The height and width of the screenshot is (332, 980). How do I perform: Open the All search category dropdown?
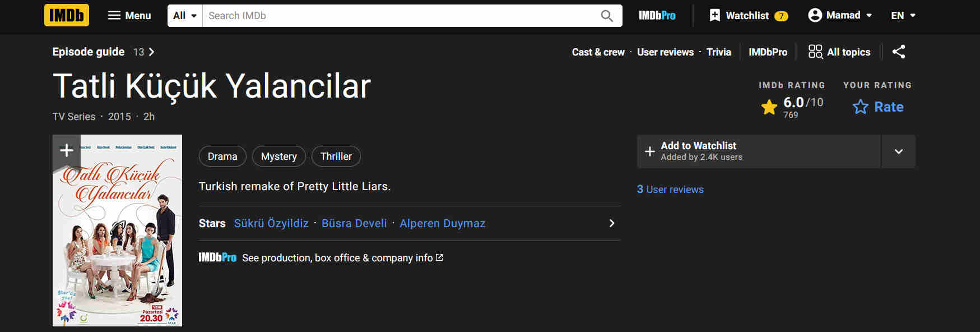pyautogui.click(x=185, y=16)
